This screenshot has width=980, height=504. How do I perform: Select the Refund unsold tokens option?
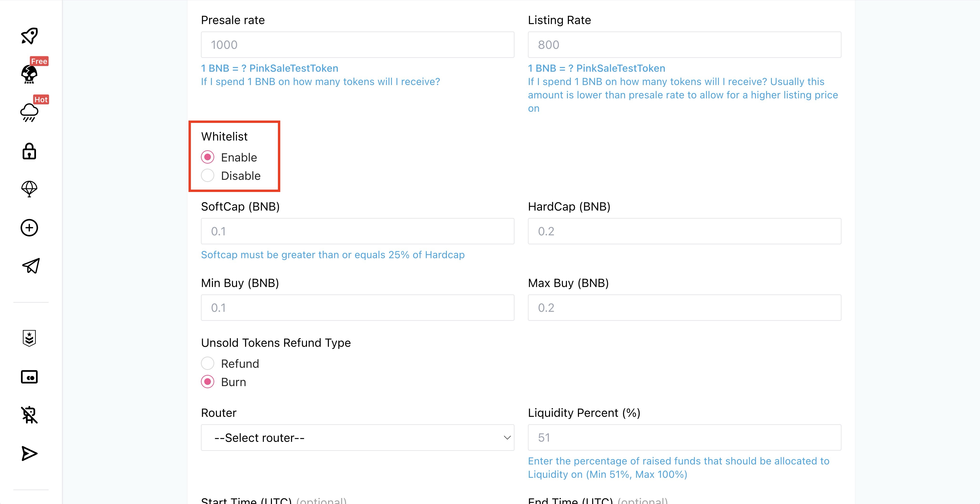pyautogui.click(x=208, y=363)
